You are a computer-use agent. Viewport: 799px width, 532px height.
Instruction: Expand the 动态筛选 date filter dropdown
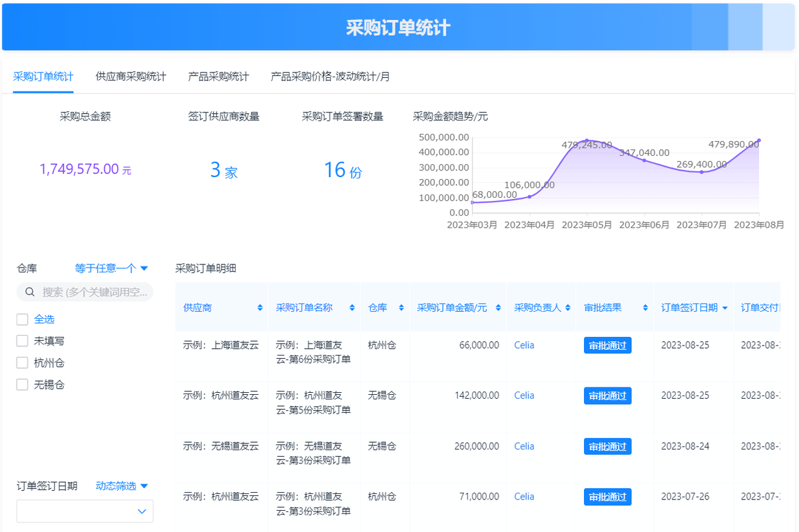(x=121, y=486)
